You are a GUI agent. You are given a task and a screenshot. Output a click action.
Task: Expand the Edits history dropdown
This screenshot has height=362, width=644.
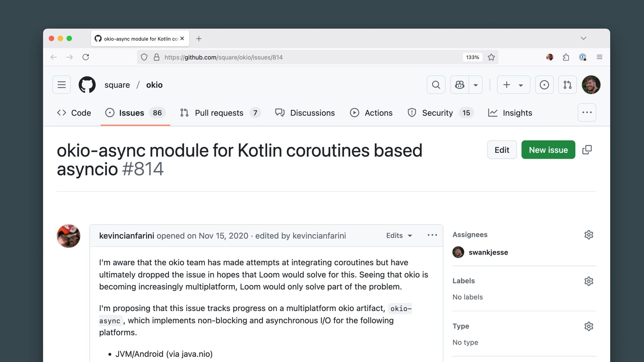(x=399, y=236)
